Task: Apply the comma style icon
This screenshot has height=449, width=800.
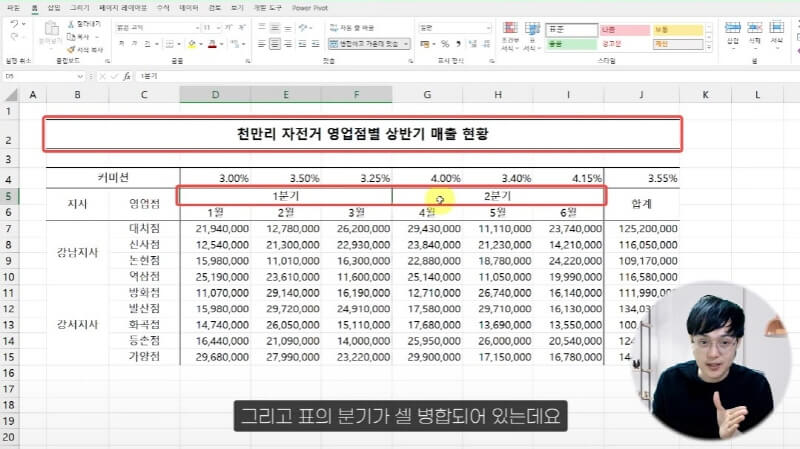Action: point(458,44)
